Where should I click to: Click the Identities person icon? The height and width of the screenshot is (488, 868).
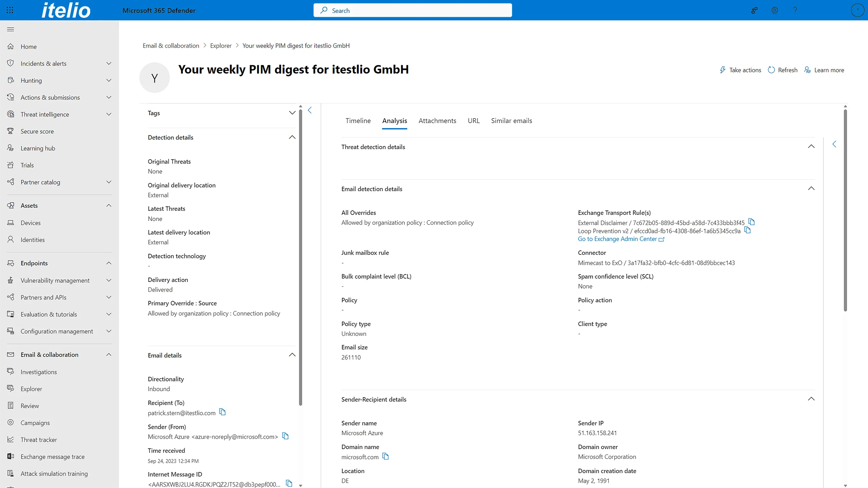pos(11,240)
